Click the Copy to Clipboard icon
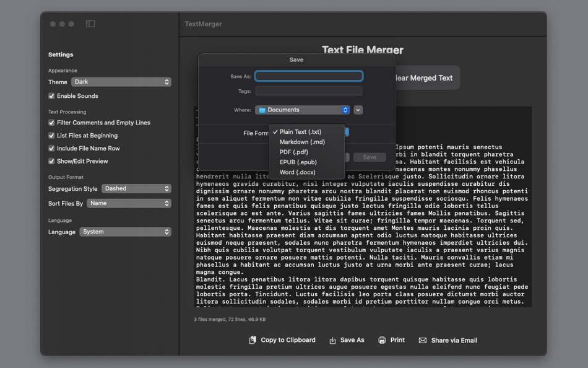 (253, 340)
